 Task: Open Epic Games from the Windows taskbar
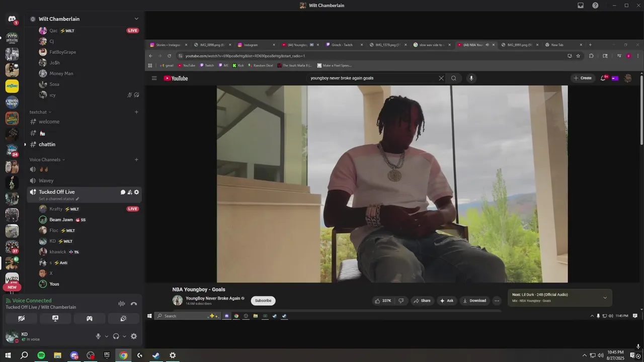pyautogui.click(x=107, y=355)
